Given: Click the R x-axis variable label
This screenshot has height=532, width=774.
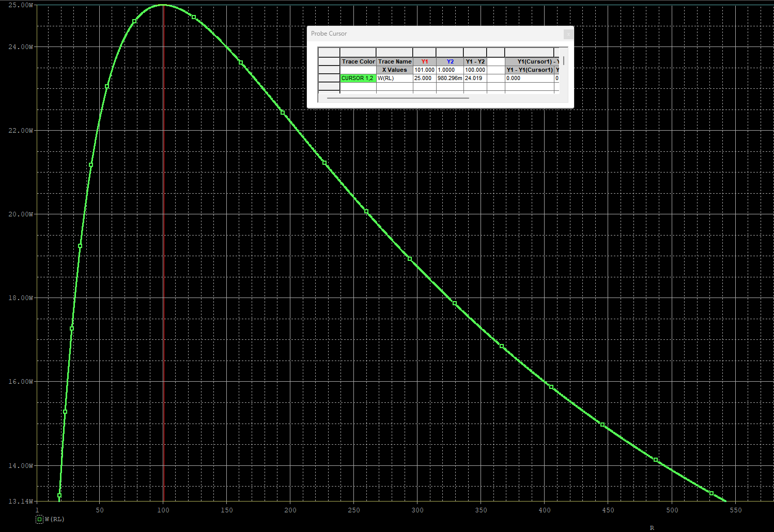Looking at the screenshot, I should point(652,528).
